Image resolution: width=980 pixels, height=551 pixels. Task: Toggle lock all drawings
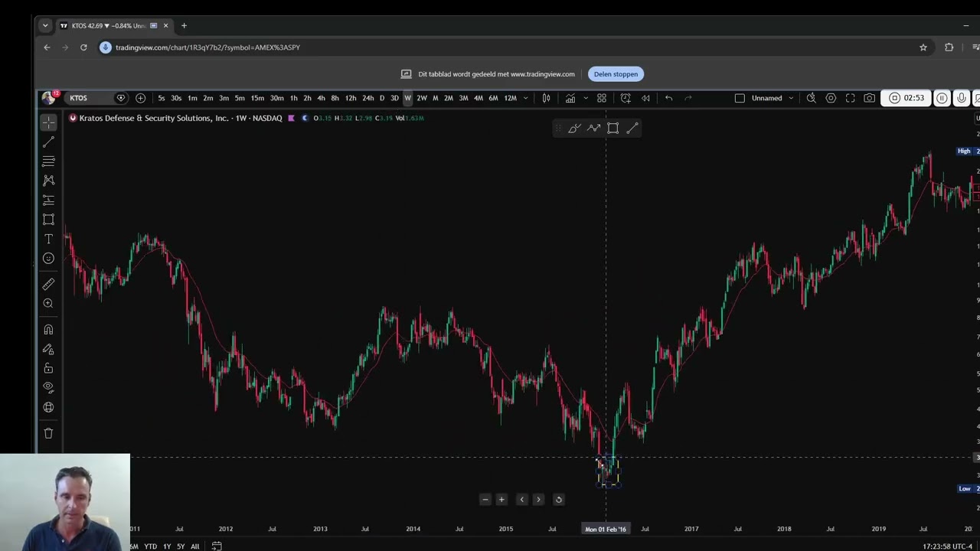coord(48,369)
